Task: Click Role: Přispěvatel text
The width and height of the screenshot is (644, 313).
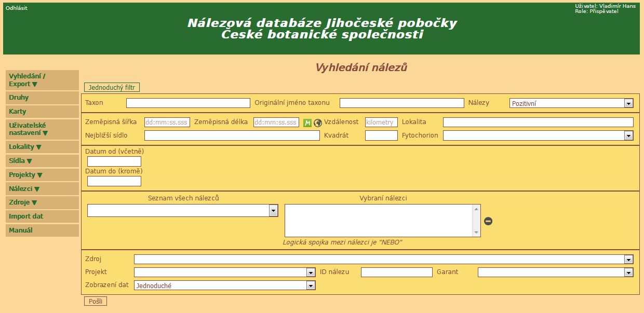Action: pyautogui.click(x=596, y=11)
